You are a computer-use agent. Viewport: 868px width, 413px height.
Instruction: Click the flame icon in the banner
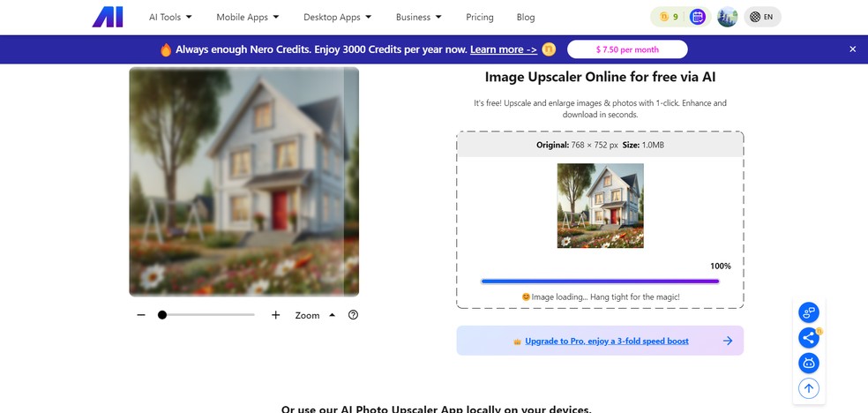click(x=166, y=49)
